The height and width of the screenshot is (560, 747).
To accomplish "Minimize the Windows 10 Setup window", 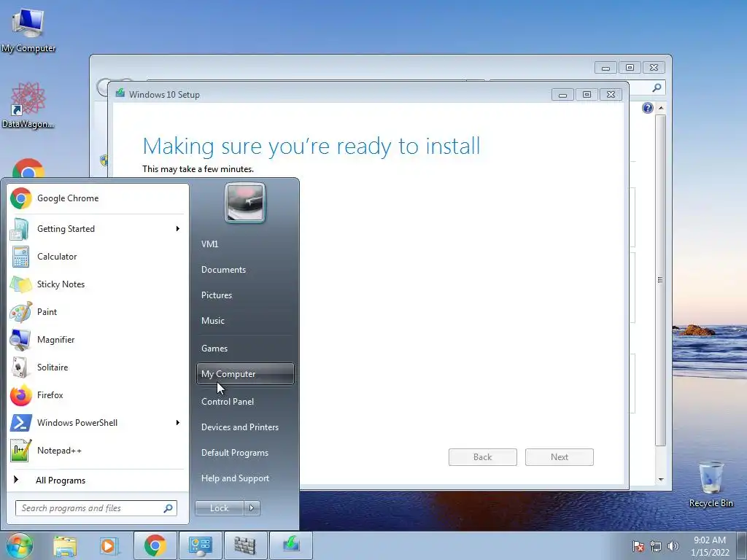I will pos(562,95).
